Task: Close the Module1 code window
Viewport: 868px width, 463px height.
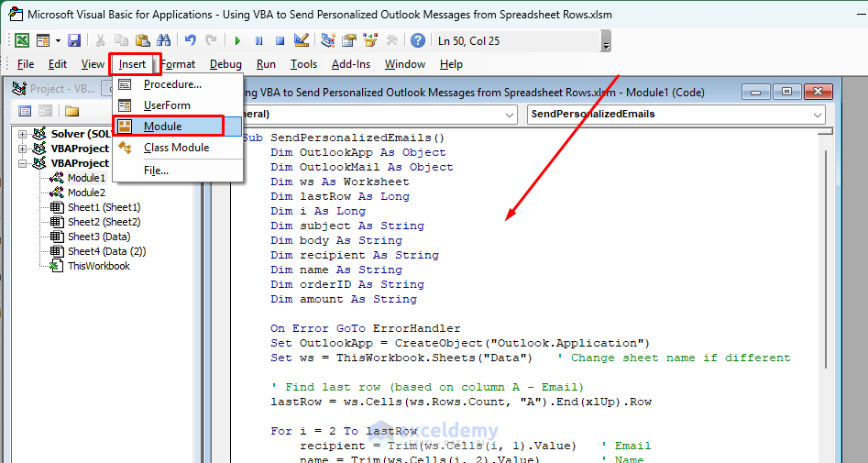Action: [x=819, y=92]
